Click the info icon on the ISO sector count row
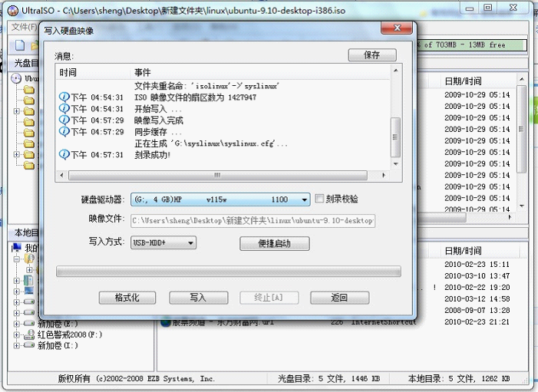The image size is (538, 392). 64,97
